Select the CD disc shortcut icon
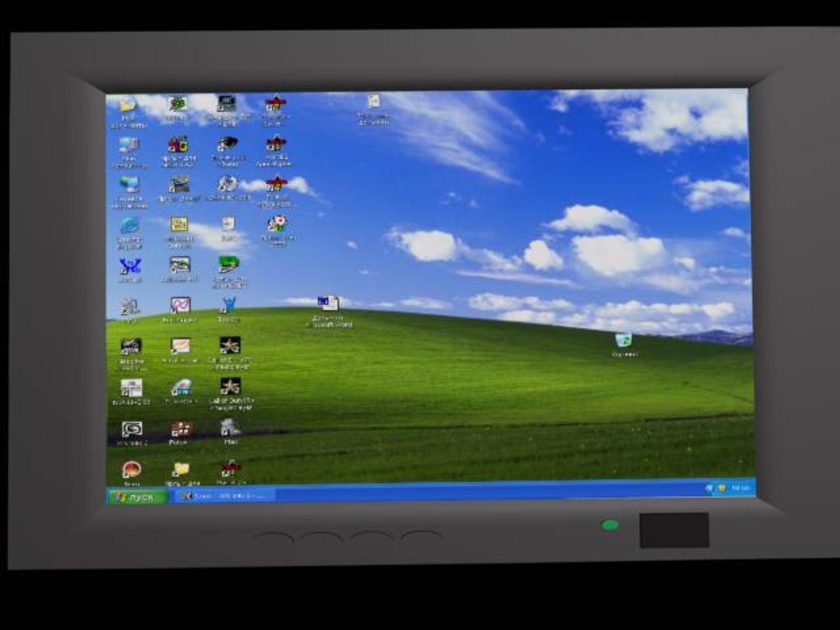Screen dimensions: 840x630 point(227,184)
